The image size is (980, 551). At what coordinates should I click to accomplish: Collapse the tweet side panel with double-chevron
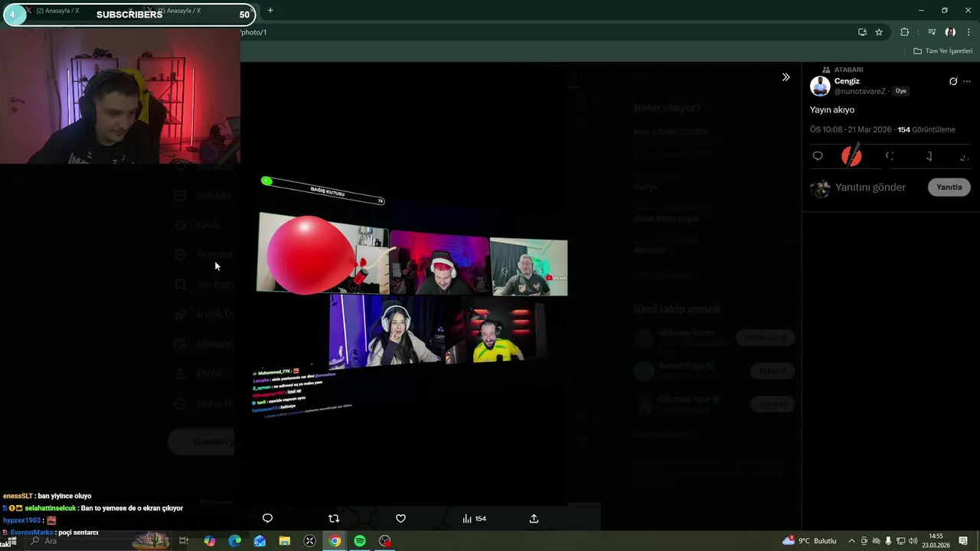(x=786, y=77)
